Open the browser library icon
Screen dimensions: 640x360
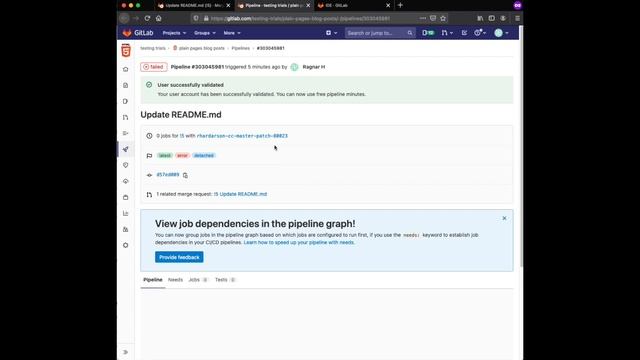point(480,18)
